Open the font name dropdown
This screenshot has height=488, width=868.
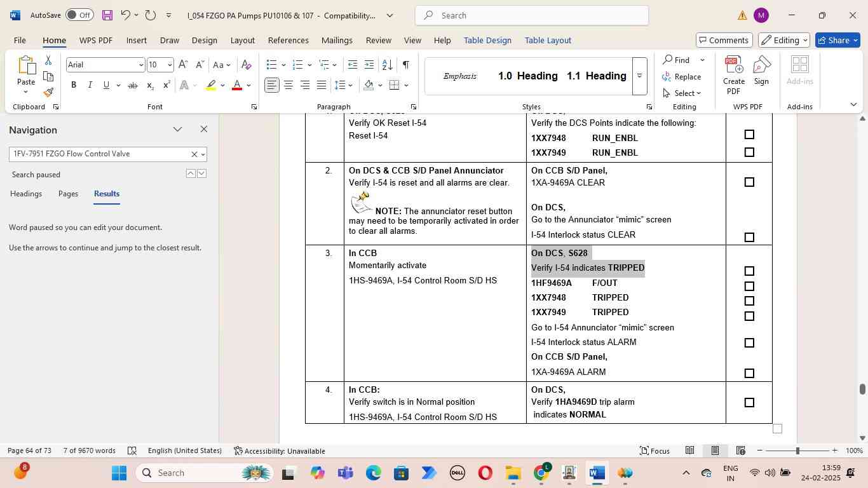[141, 65]
